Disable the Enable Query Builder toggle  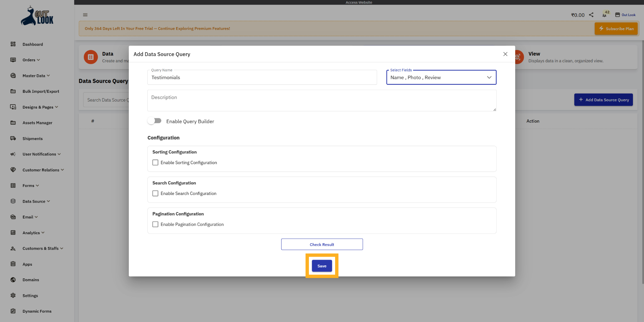(155, 121)
